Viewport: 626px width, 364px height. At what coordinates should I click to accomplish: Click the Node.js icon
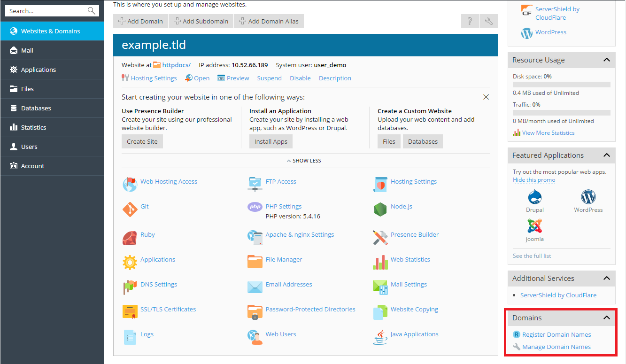pos(380,209)
